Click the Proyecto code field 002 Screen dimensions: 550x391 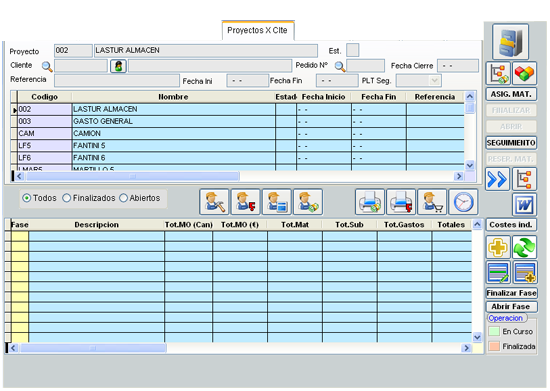pos(73,50)
